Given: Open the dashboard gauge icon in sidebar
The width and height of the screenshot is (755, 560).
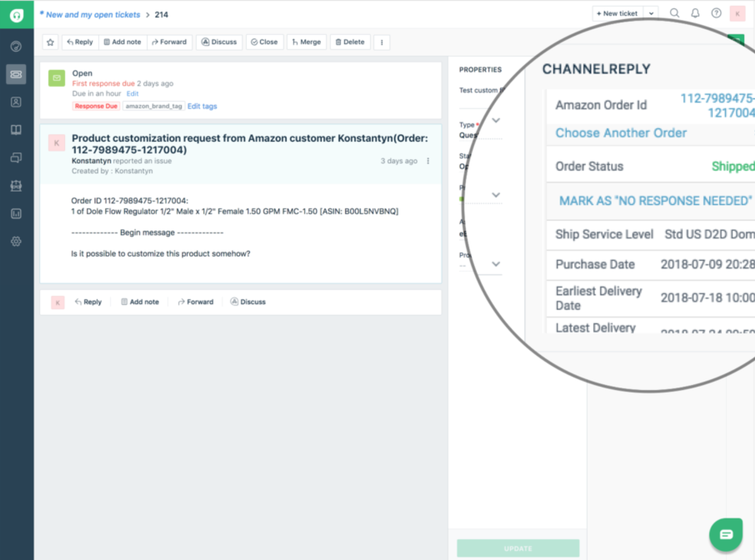Looking at the screenshot, I should click(16, 47).
